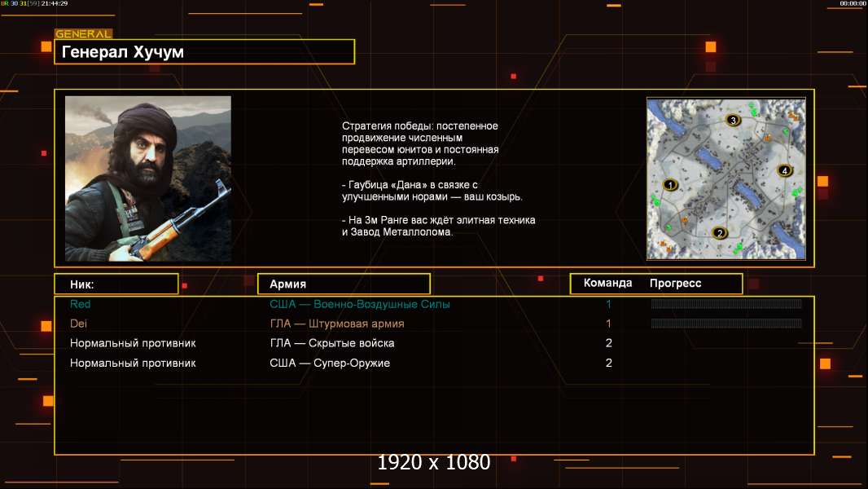Image resolution: width=868 pixels, height=489 pixels.
Task: Click the На 3м Ранге tip line
Action: point(438,226)
